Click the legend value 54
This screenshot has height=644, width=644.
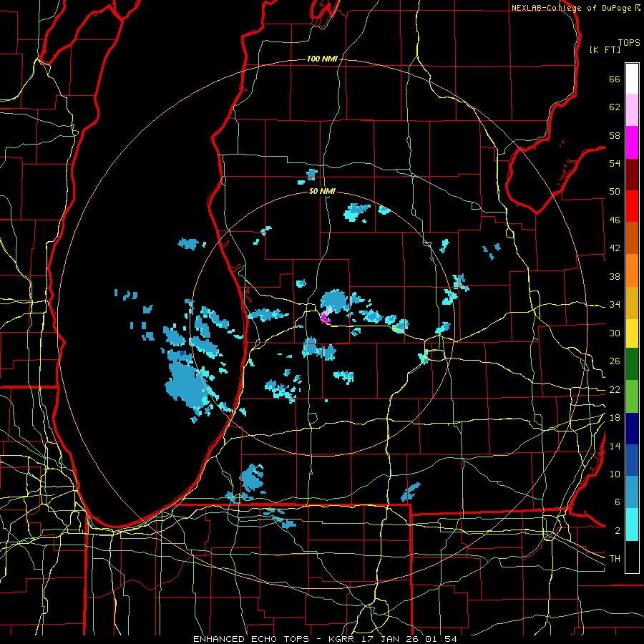point(615,163)
